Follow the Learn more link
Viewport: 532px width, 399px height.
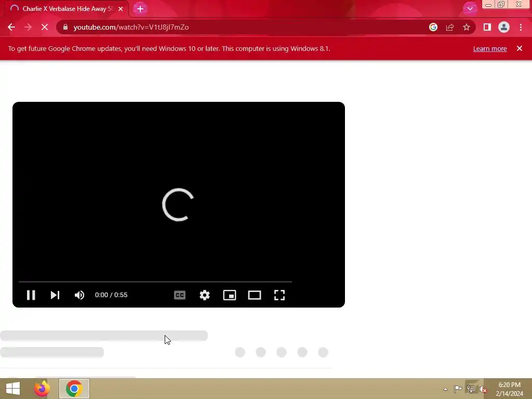[490, 48]
